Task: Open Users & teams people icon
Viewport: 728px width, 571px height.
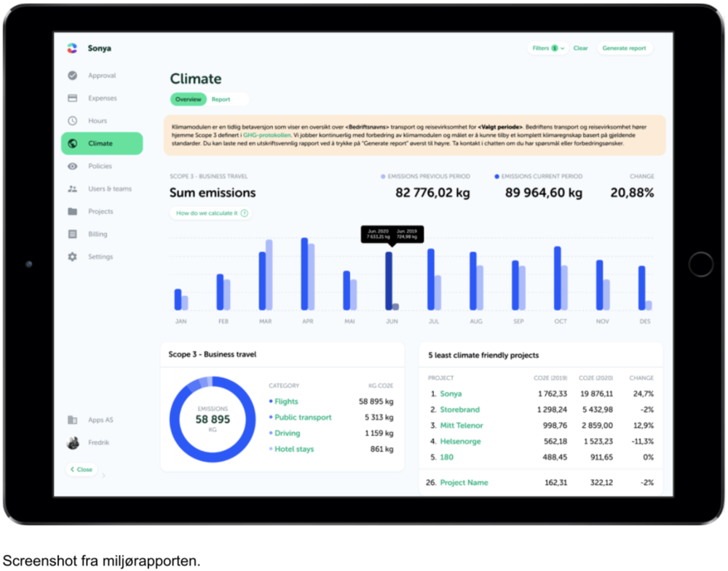Action: coord(72,189)
